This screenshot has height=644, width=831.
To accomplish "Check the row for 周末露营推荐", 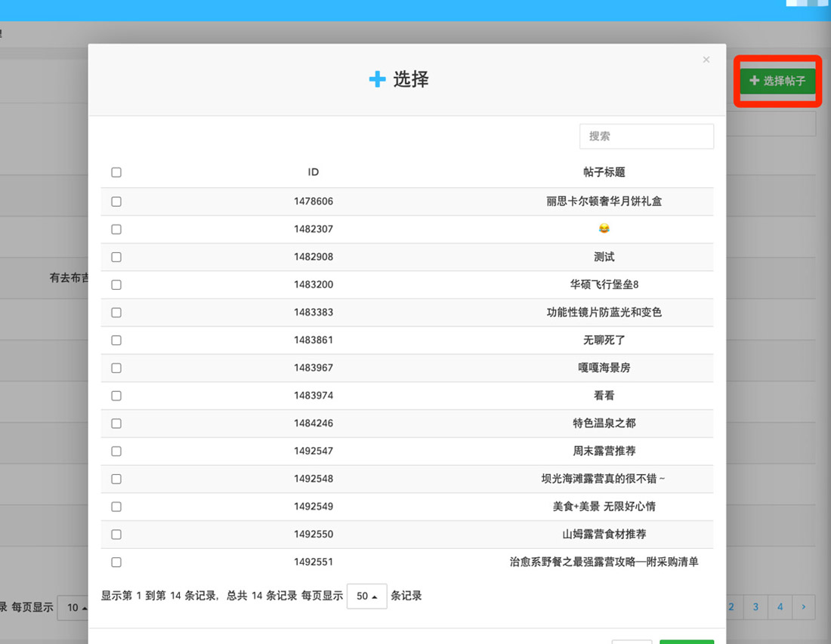I will (116, 451).
